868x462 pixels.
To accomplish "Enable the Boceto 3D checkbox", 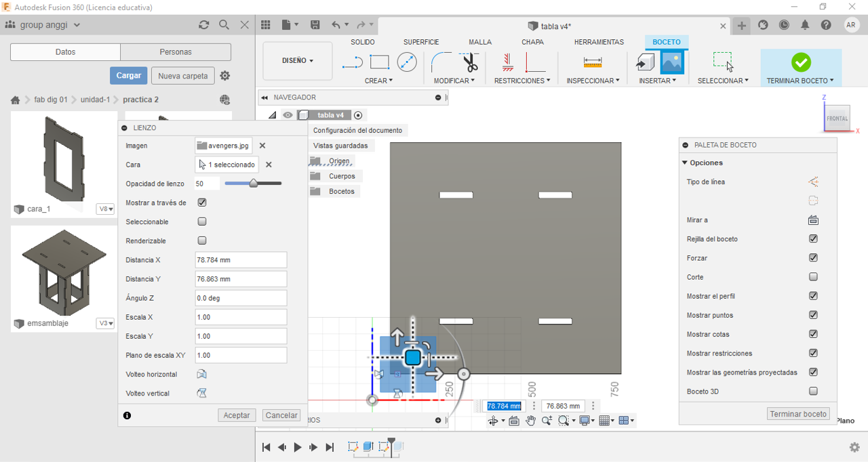I will click(813, 391).
